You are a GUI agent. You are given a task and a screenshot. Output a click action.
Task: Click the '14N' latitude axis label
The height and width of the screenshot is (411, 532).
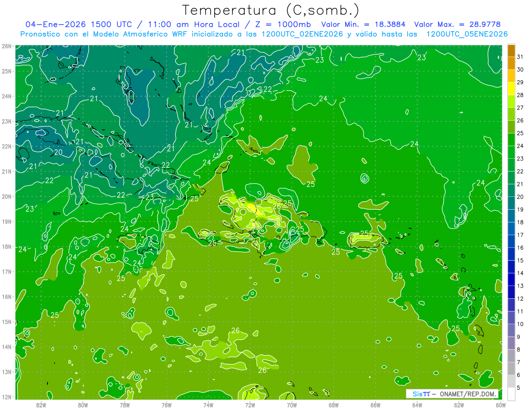pos(6,347)
